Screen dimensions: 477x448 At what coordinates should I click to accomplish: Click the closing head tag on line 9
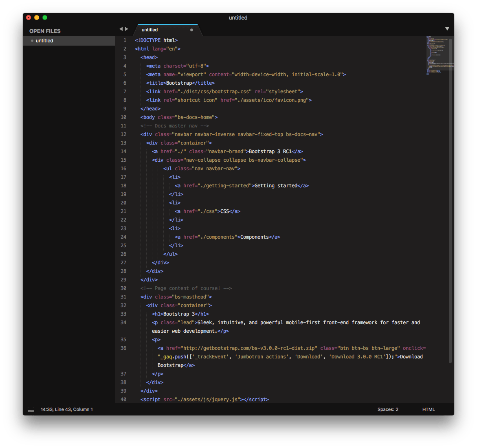(150, 109)
